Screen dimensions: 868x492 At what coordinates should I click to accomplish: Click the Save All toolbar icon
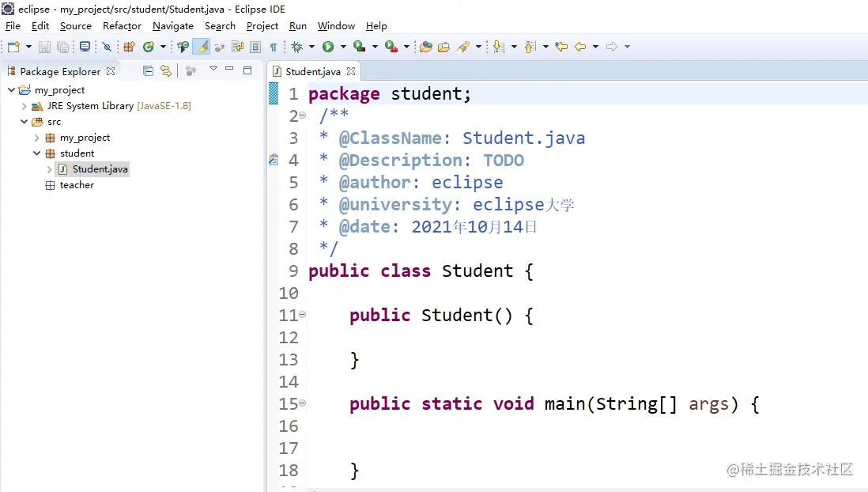[x=63, y=47]
